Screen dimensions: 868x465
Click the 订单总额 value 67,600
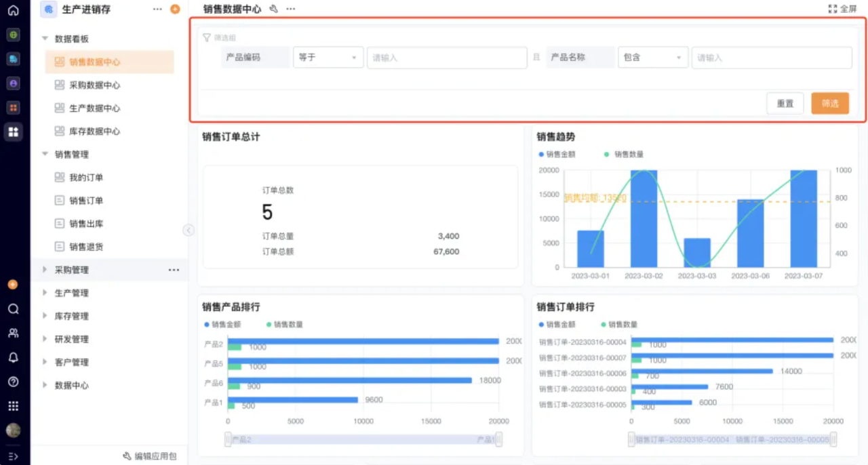coord(446,251)
